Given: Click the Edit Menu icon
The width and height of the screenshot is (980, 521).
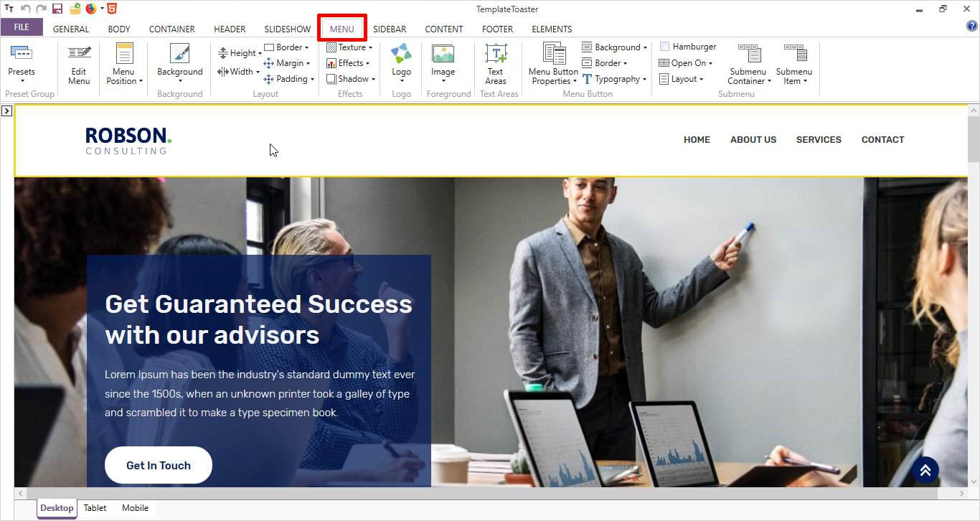Looking at the screenshot, I should click(x=79, y=54).
